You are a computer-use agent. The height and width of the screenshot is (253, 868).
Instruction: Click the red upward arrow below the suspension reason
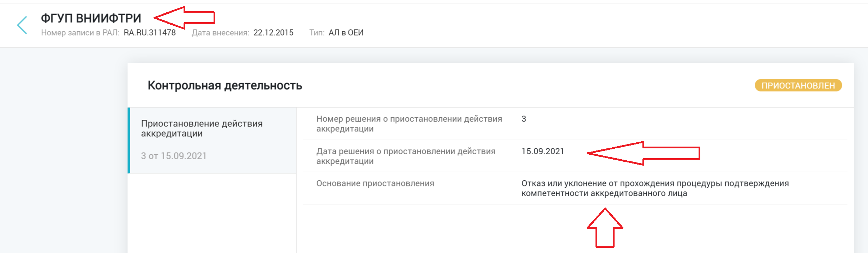[x=605, y=228]
